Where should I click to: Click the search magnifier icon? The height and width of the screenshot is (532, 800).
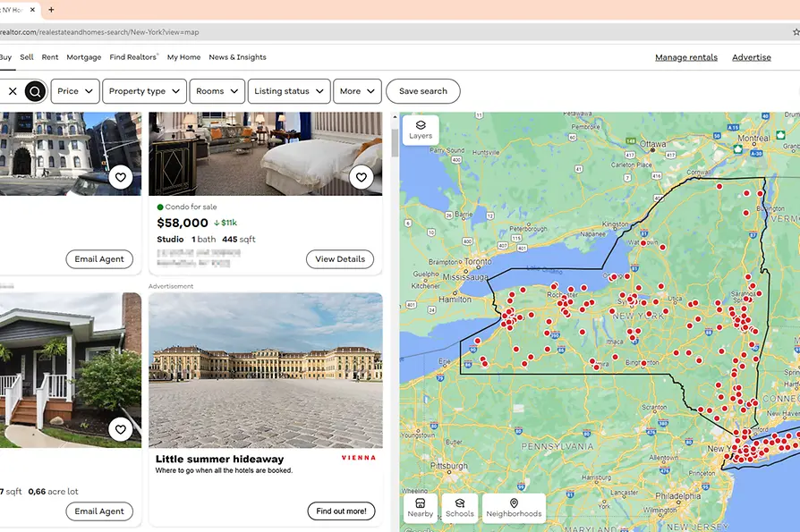[x=35, y=91]
